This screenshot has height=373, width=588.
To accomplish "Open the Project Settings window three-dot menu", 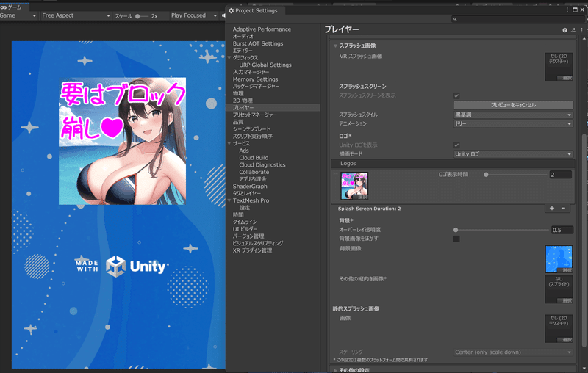I will tap(567, 10).
